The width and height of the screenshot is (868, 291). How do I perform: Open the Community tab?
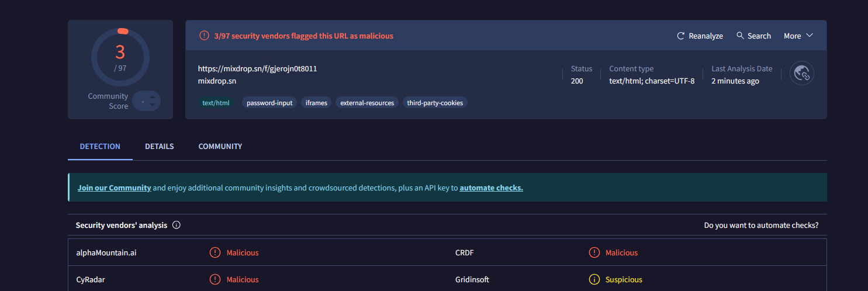tap(220, 146)
